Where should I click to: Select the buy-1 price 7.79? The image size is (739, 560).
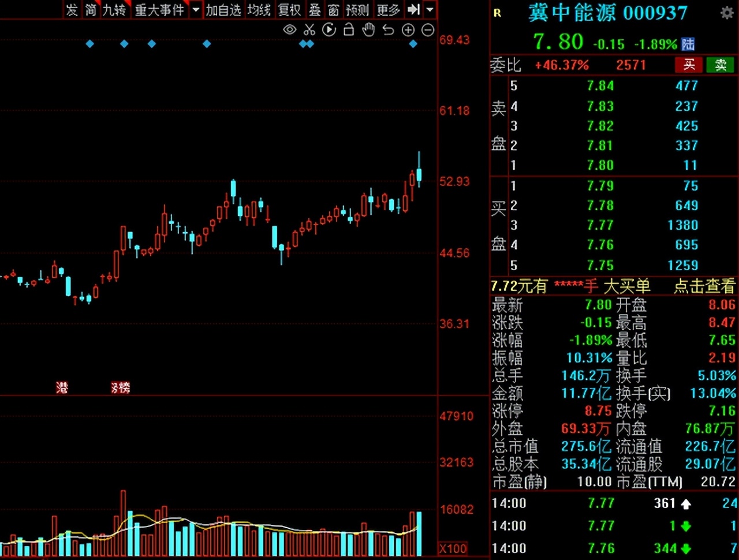coord(600,186)
